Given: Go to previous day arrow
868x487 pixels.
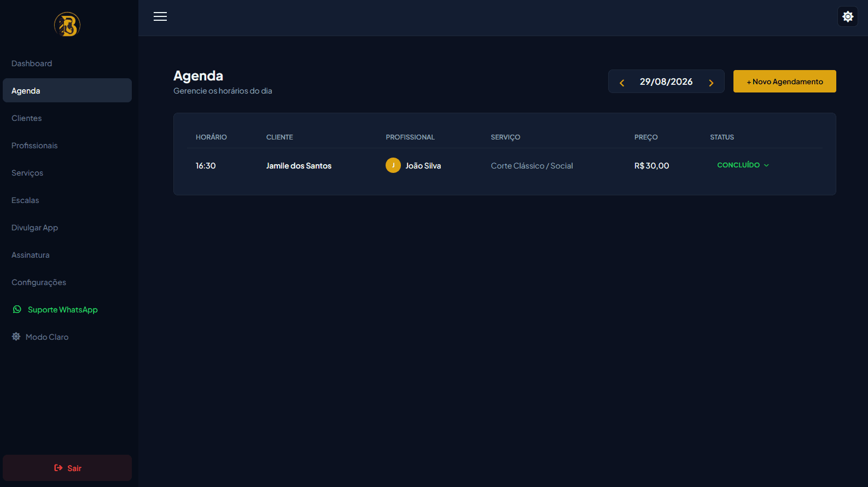Looking at the screenshot, I should [622, 83].
